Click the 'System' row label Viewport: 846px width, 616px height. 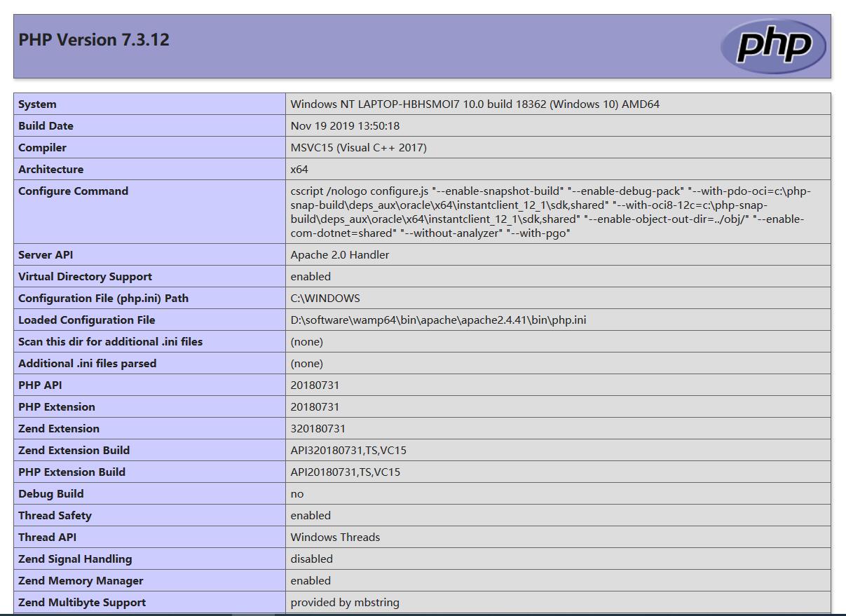[37, 104]
